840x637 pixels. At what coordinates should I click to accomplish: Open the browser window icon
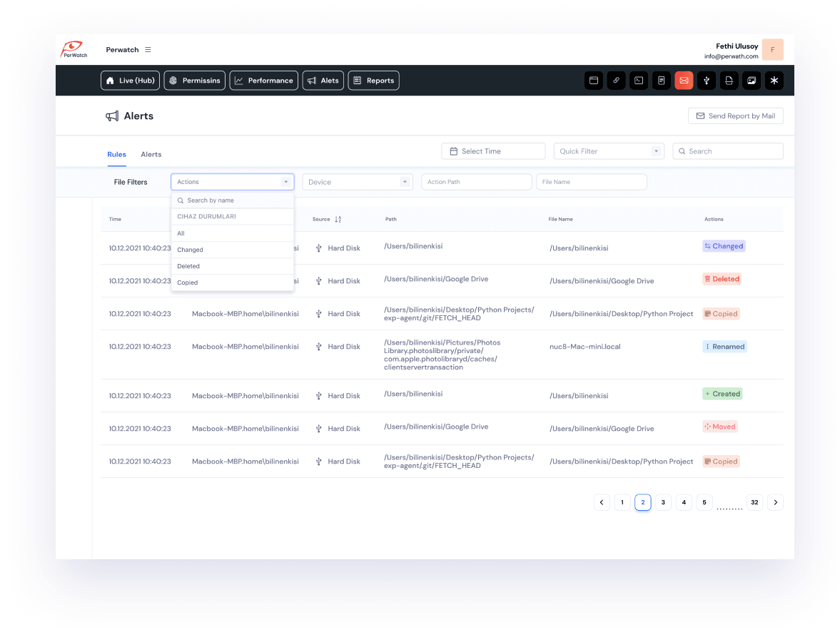(594, 81)
